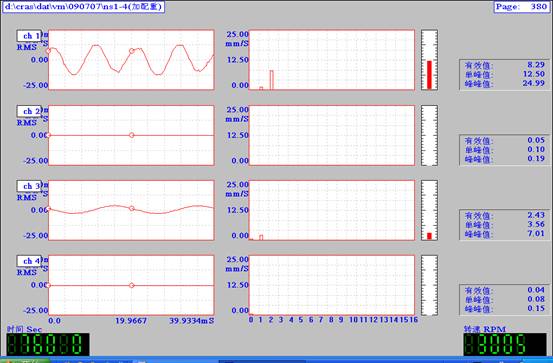Click the ch 3 values panel showing 2.43
The height and width of the screenshot is (363, 553).
504,224
